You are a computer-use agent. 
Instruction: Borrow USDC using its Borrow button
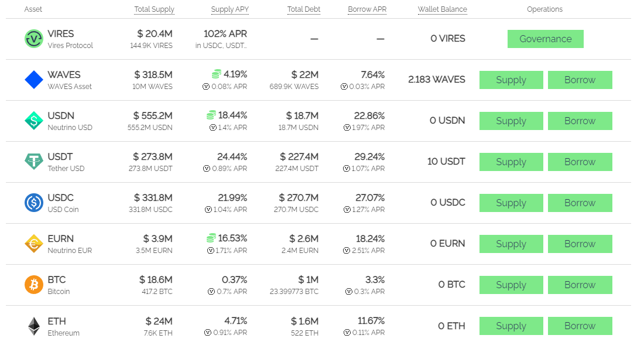coord(580,203)
